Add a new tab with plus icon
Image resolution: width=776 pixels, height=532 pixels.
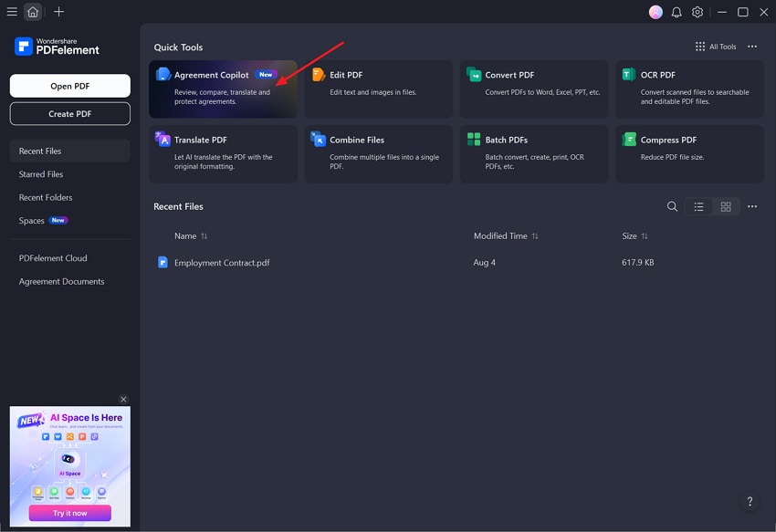(58, 11)
